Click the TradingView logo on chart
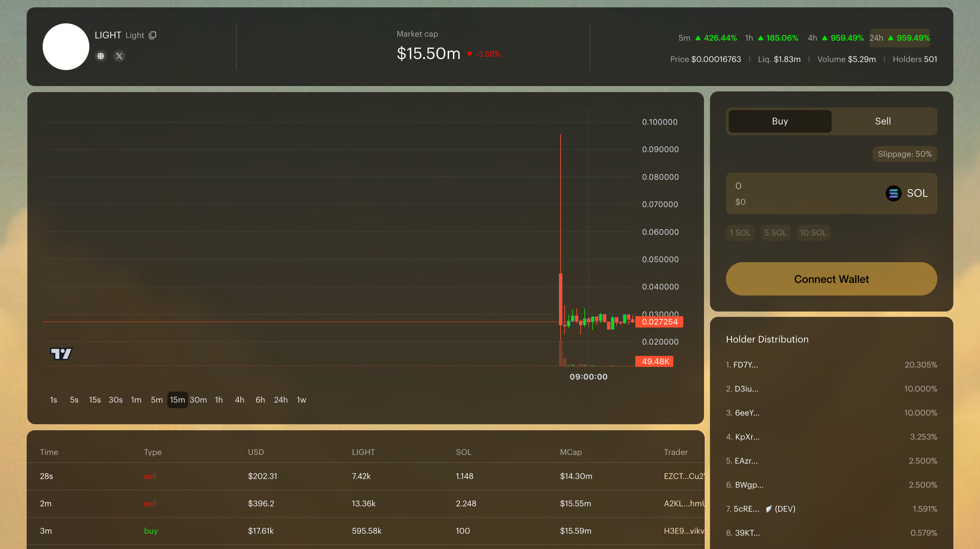The height and width of the screenshot is (549, 980). (x=61, y=354)
